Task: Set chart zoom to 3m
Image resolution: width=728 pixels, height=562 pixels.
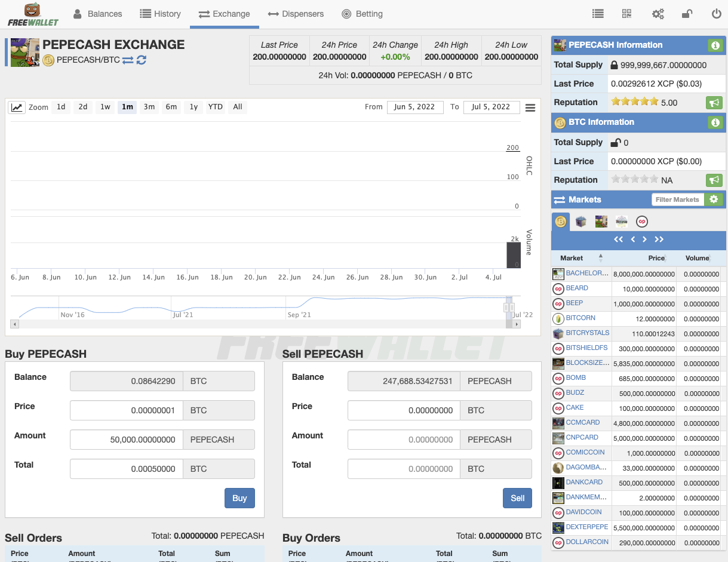Action: pyautogui.click(x=149, y=107)
